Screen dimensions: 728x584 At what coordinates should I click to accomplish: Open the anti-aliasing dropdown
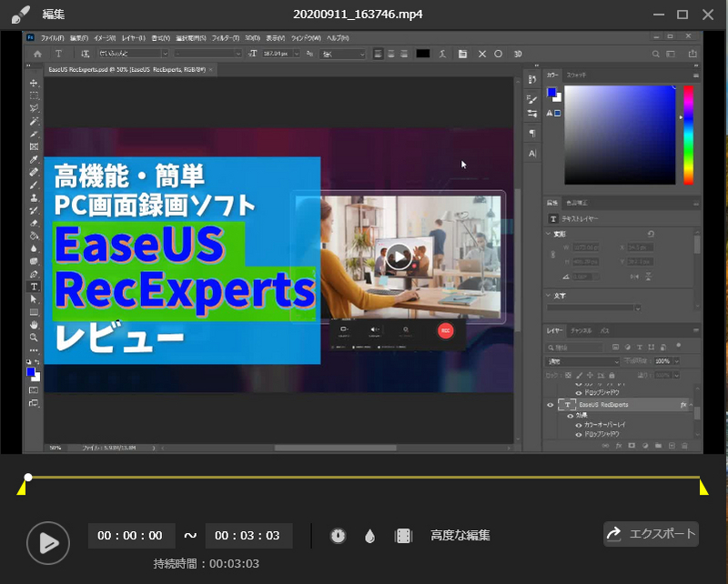click(x=343, y=55)
